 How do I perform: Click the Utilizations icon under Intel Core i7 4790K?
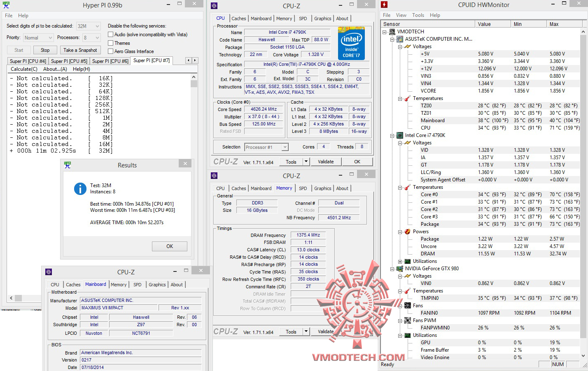(x=408, y=261)
